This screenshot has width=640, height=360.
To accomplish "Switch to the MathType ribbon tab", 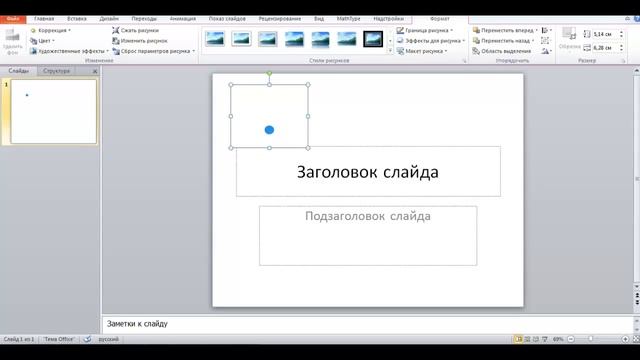I will point(349,19).
